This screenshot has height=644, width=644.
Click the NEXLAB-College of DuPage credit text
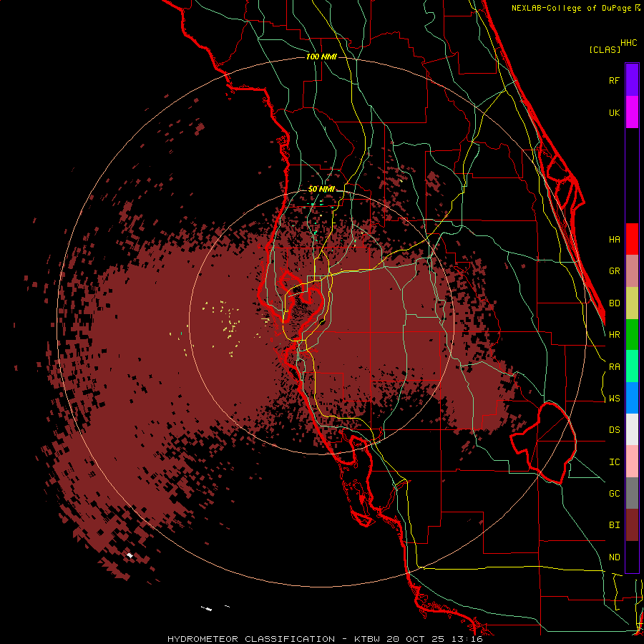(571, 8)
